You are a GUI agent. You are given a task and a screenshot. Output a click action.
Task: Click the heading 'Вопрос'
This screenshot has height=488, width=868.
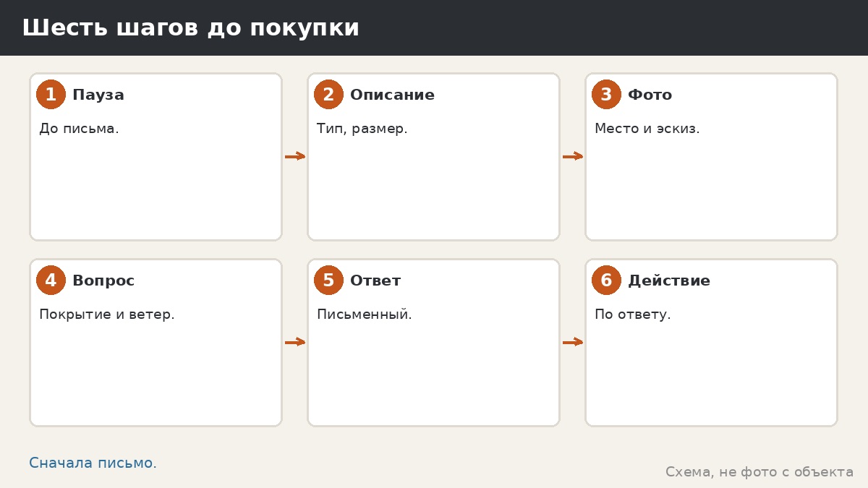click(x=103, y=281)
